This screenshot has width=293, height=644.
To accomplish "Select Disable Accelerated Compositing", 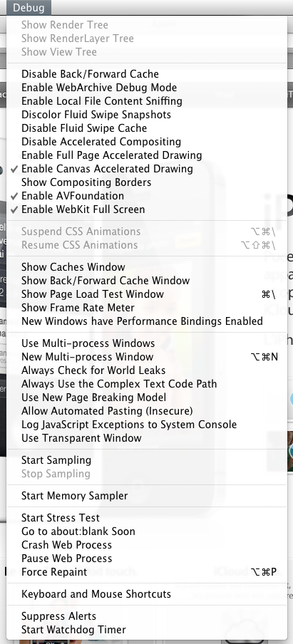I will pos(147,142).
